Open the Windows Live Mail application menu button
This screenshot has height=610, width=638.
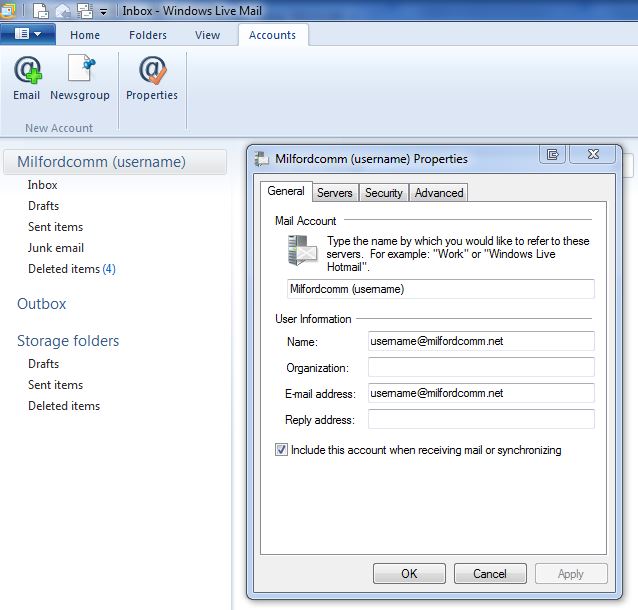(28, 34)
